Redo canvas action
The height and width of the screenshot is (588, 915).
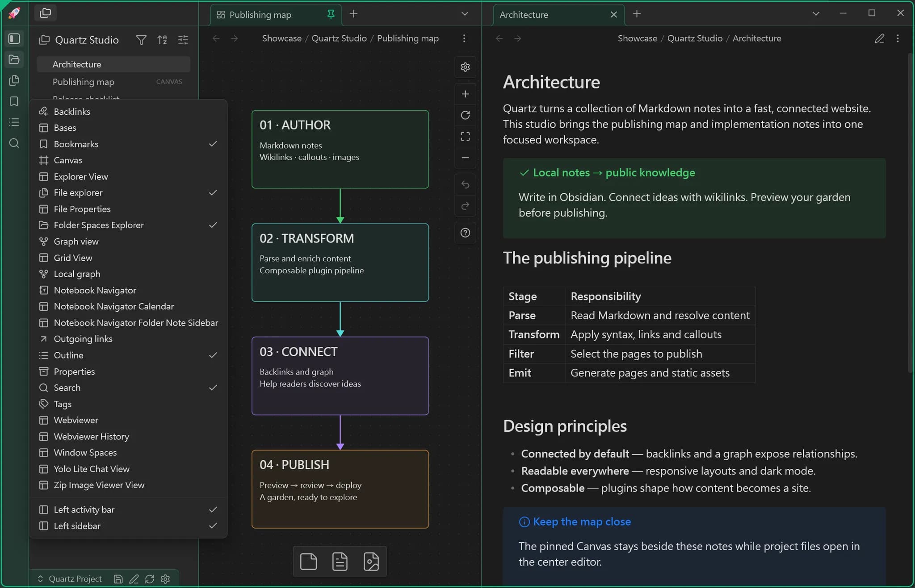pos(465,205)
